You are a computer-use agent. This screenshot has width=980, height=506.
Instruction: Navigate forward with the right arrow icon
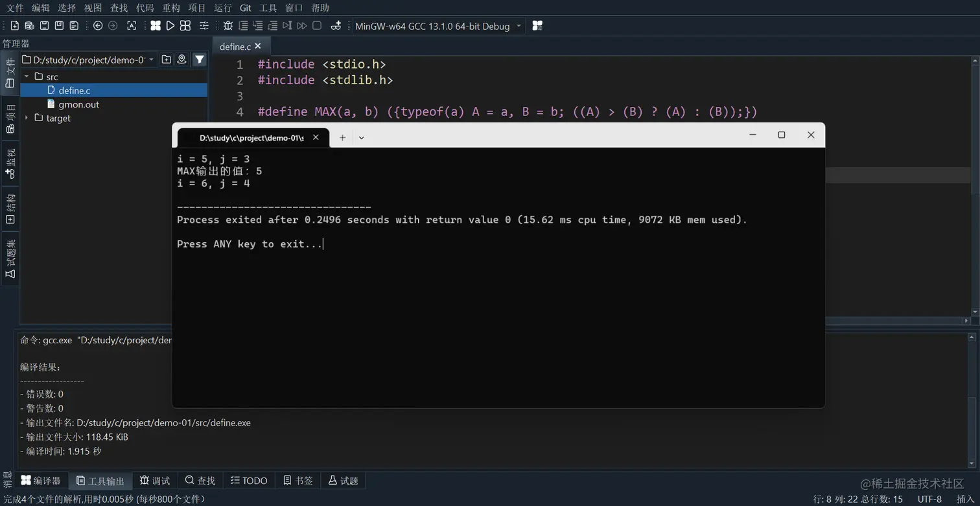[x=113, y=26]
